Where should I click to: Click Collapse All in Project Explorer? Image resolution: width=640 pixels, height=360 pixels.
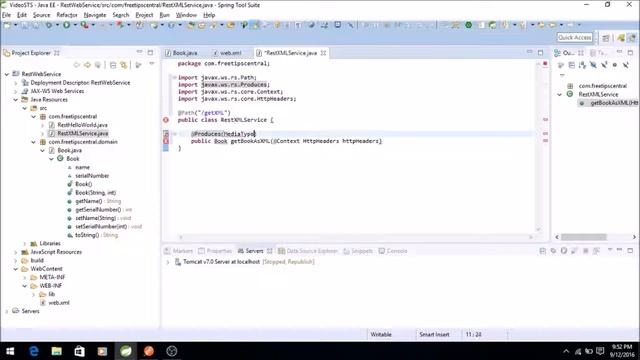113,65
